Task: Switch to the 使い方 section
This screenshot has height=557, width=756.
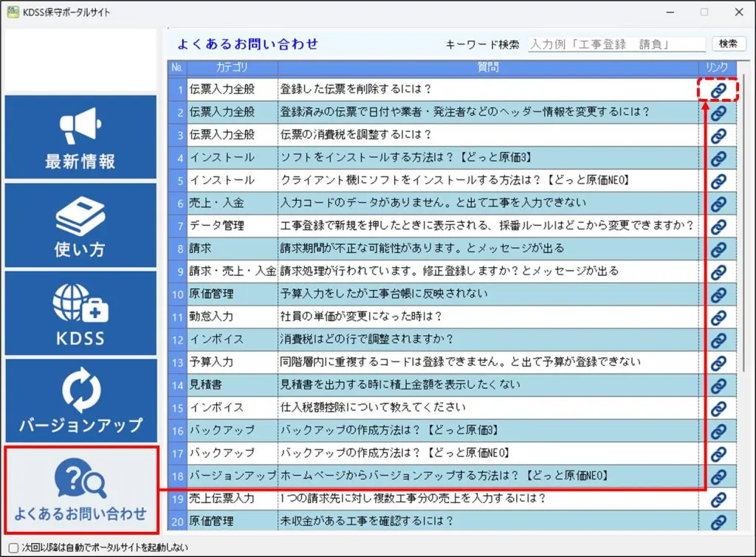Action: 80,225
